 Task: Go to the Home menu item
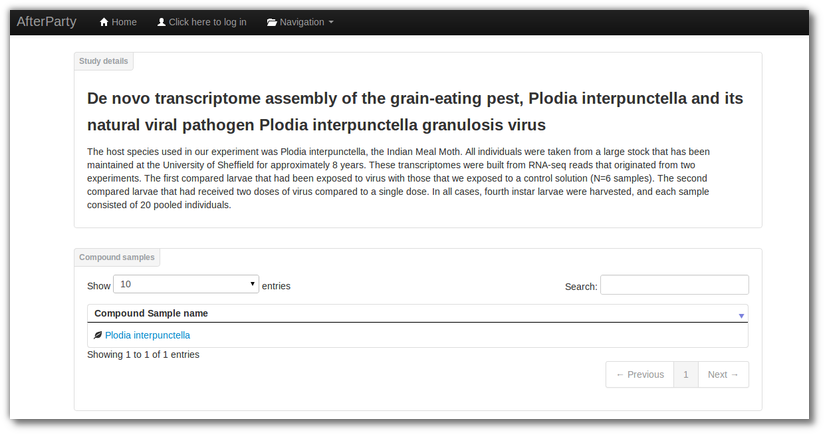coord(118,22)
